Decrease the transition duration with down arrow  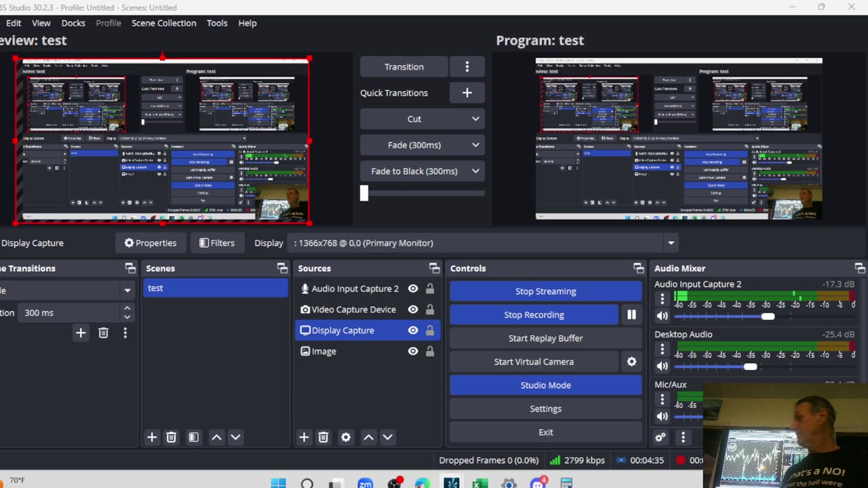[127, 317]
